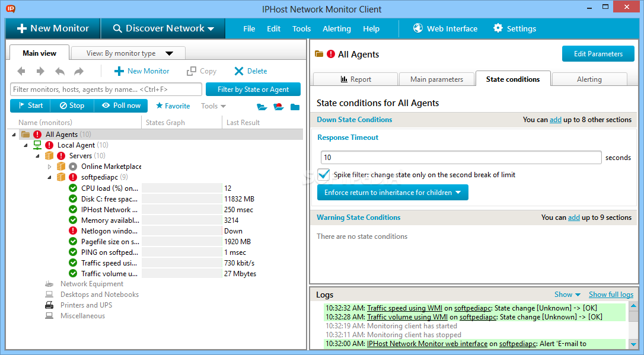644x355 pixels.
Task: Open the Alerting menu
Action: (337, 28)
